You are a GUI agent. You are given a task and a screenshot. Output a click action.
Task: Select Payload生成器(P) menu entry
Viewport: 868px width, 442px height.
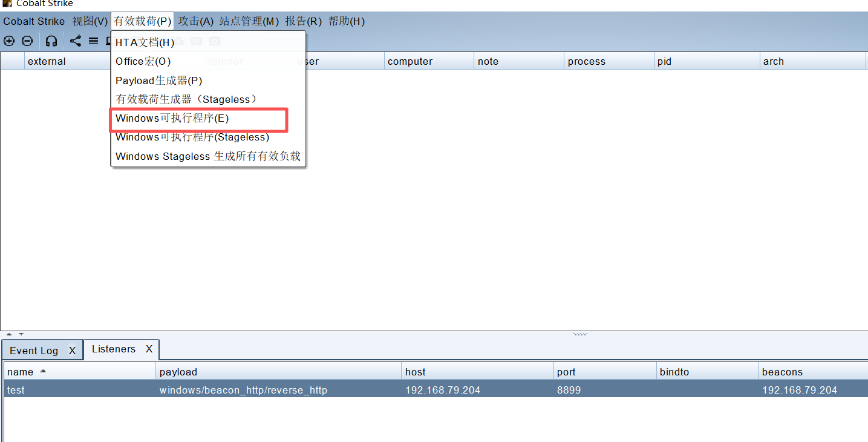coord(208,81)
